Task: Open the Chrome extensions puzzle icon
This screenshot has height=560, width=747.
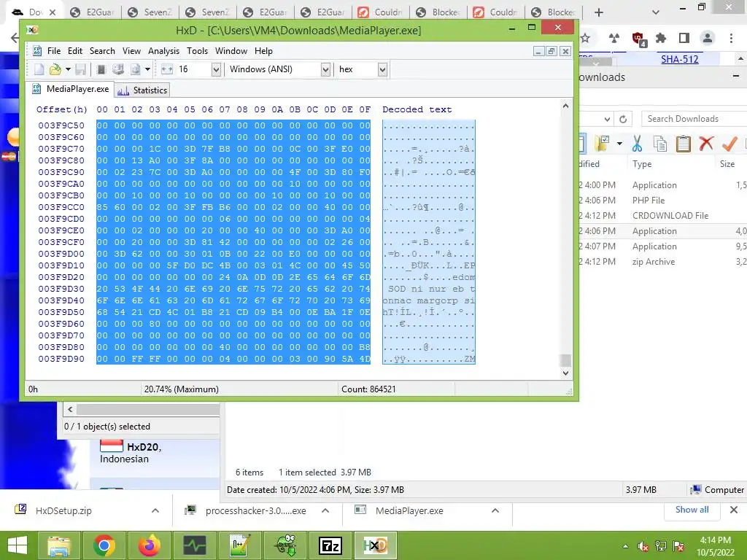Action: point(661,38)
